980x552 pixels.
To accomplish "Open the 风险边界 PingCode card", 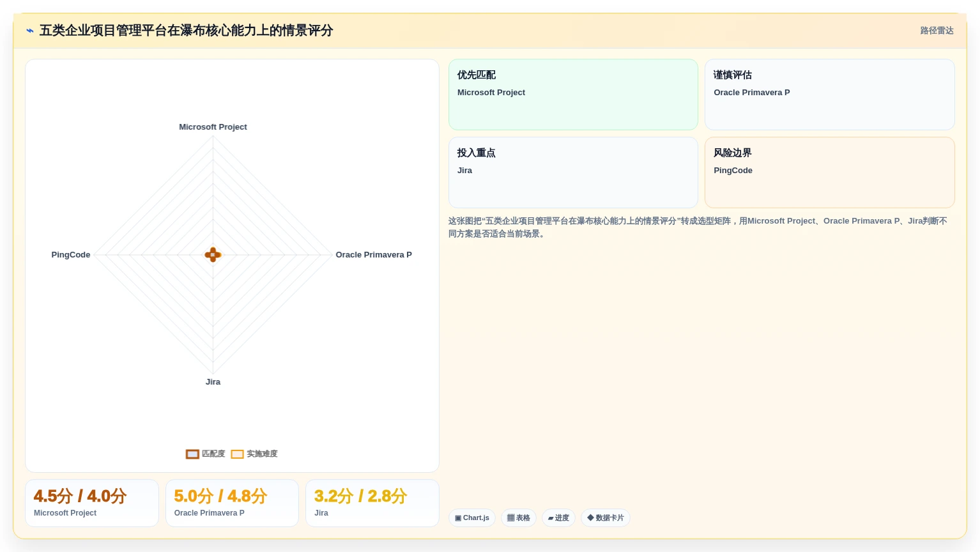I will point(829,172).
